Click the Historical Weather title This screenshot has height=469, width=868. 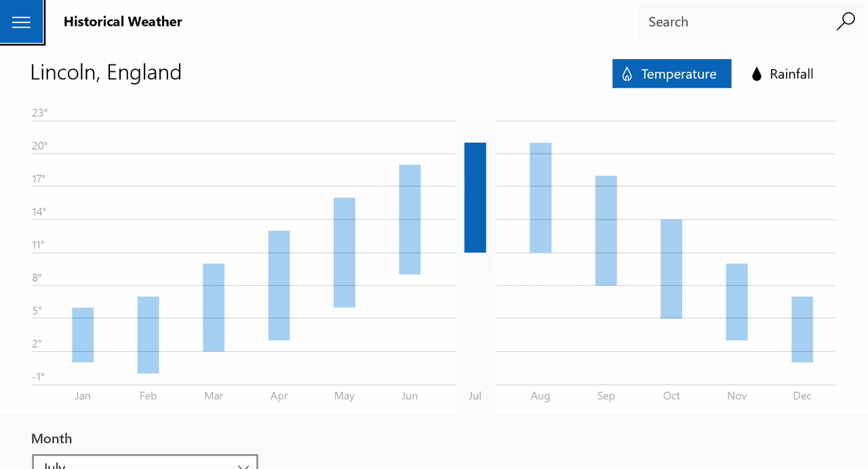pos(123,22)
